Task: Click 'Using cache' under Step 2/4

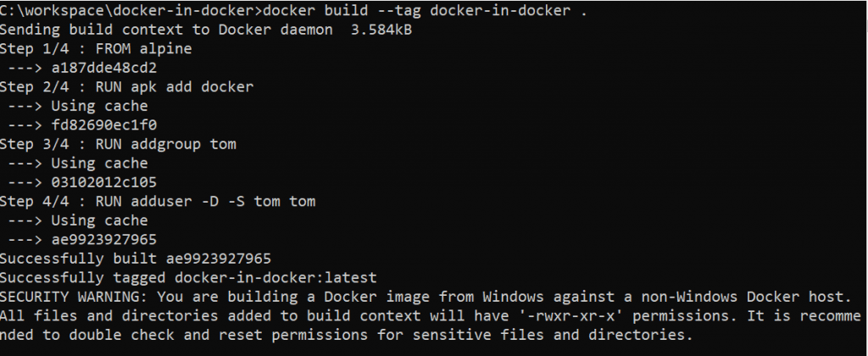Action: [99, 106]
